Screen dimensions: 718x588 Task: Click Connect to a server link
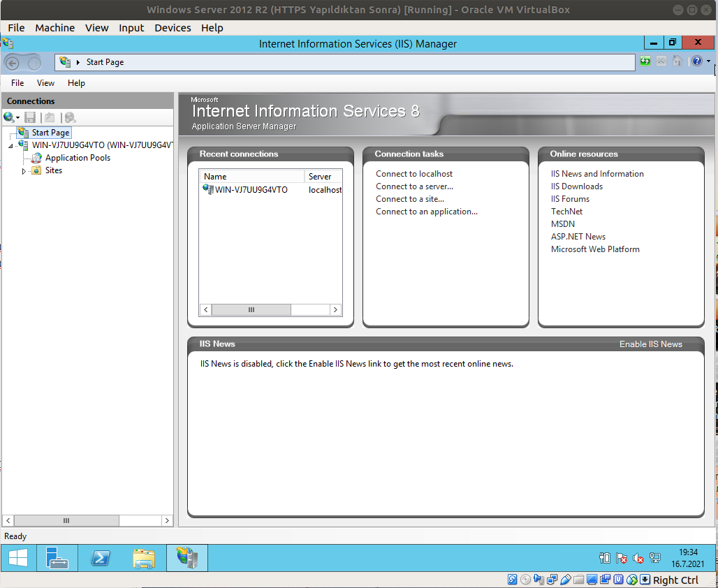tap(414, 186)
